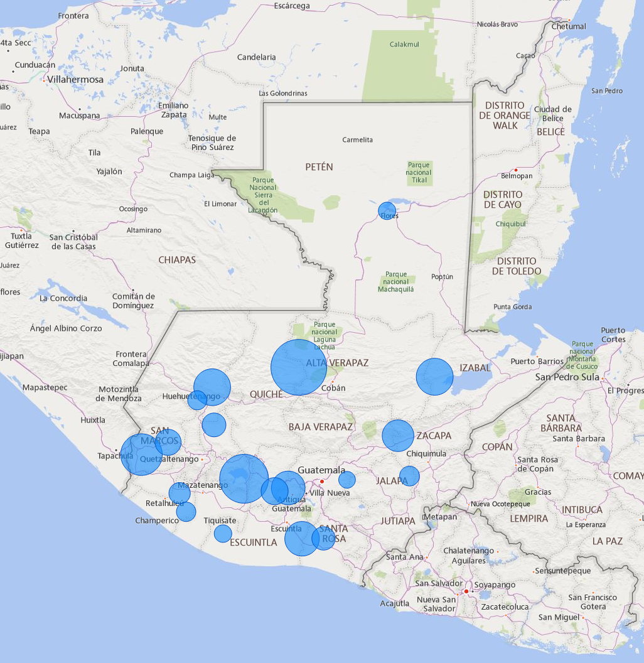Viewport: 644px width, 663px height.
Task: Click the Puerto Cortes label
Action: tap(613, 335)
